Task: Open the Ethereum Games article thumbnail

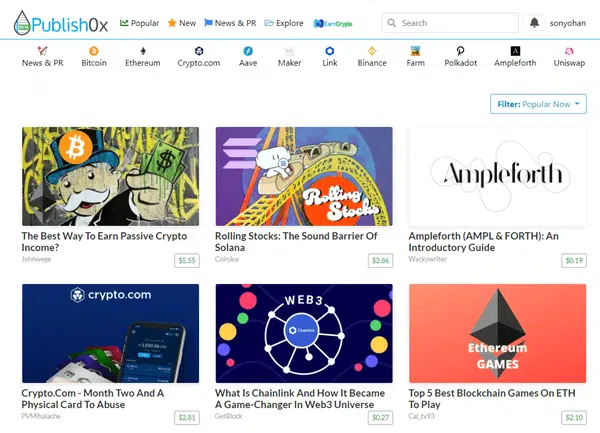Action: [497, 333]
